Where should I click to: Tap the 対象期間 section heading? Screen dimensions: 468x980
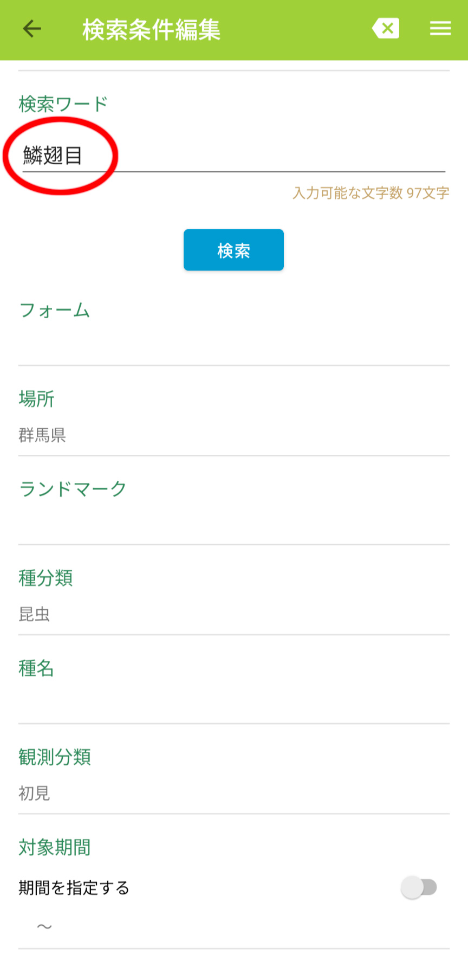55,847
